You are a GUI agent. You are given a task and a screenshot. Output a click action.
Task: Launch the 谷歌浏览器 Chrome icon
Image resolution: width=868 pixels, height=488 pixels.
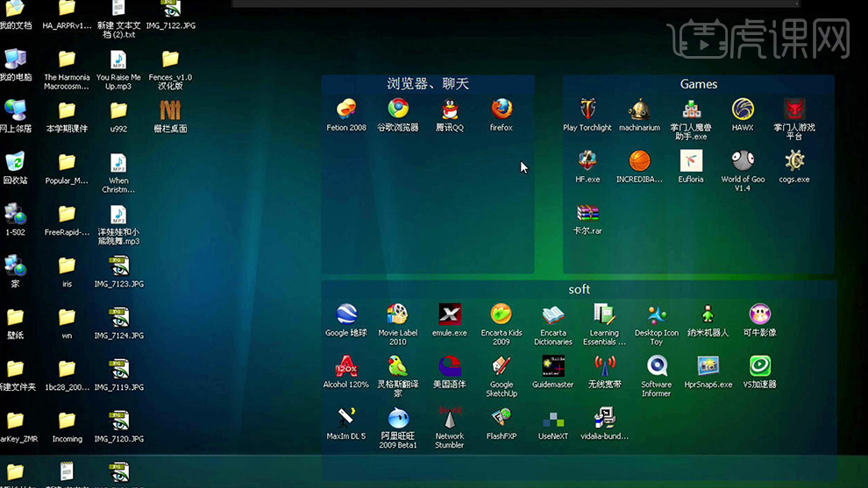398,110
